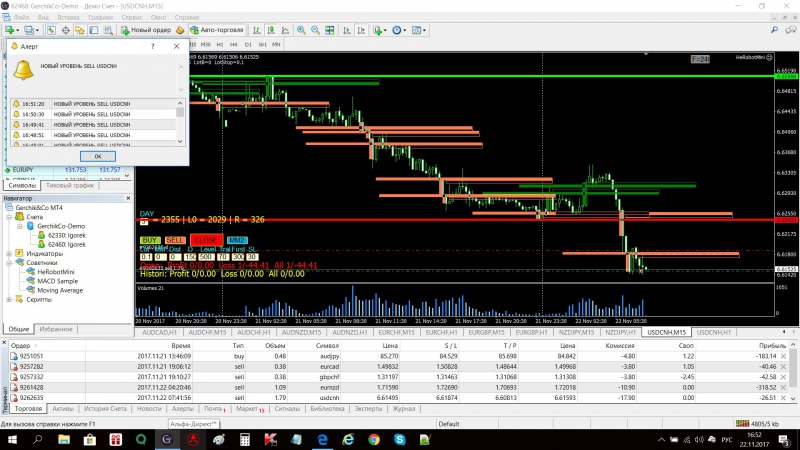Open the Файл menu
The image size is (800, 450).
(x=21, y=17)
